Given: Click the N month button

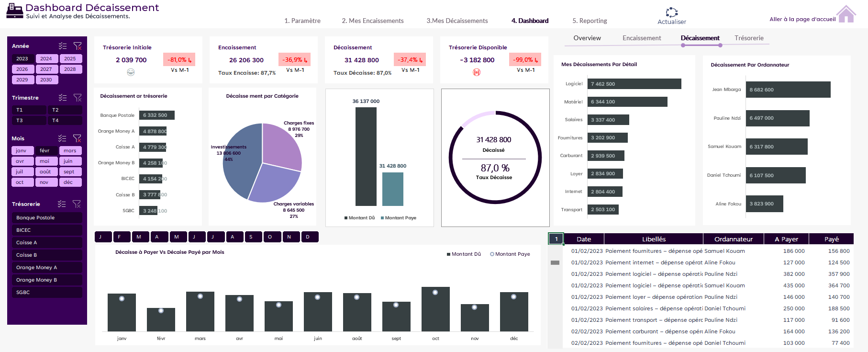Looking at the screenshot, I should (x=291, y=237).
